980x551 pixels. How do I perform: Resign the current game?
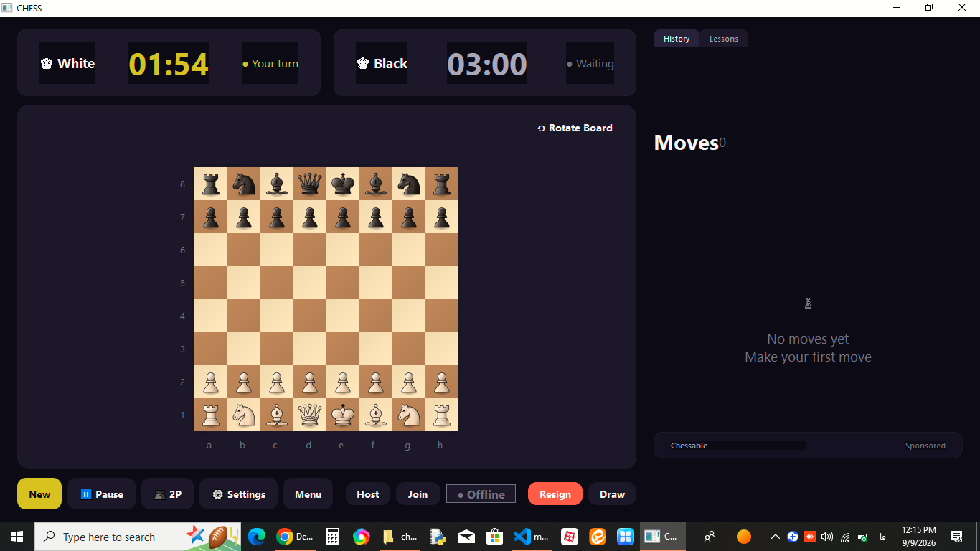555,494
